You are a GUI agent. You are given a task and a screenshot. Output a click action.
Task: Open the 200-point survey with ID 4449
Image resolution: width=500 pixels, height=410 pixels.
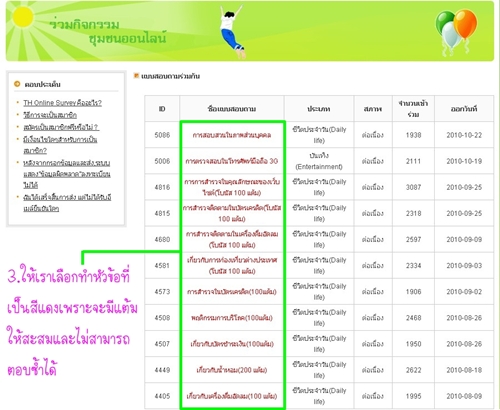pyautogui.click(x=232, y=370)
